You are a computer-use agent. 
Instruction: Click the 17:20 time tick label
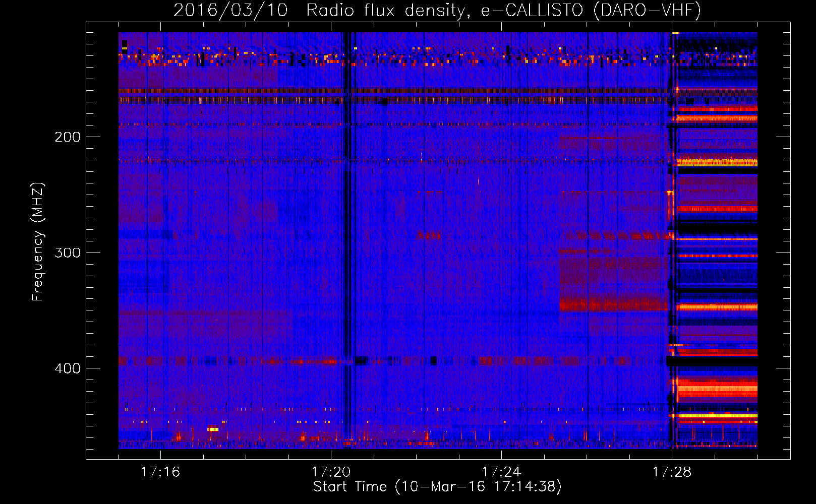tap(331, 472)
